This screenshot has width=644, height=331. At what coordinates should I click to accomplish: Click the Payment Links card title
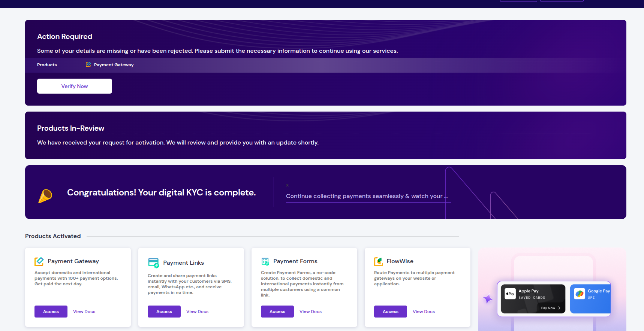(x=184, y=263)
